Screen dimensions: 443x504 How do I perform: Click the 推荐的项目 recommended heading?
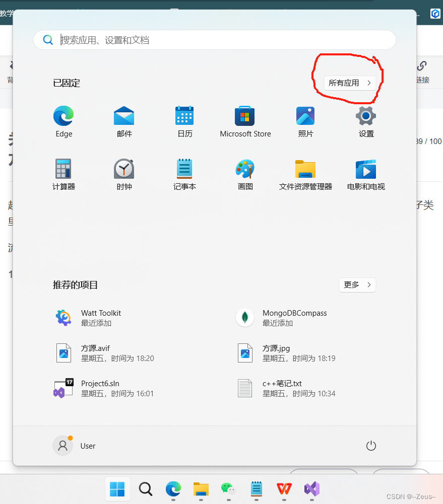(x=75, y=285)
